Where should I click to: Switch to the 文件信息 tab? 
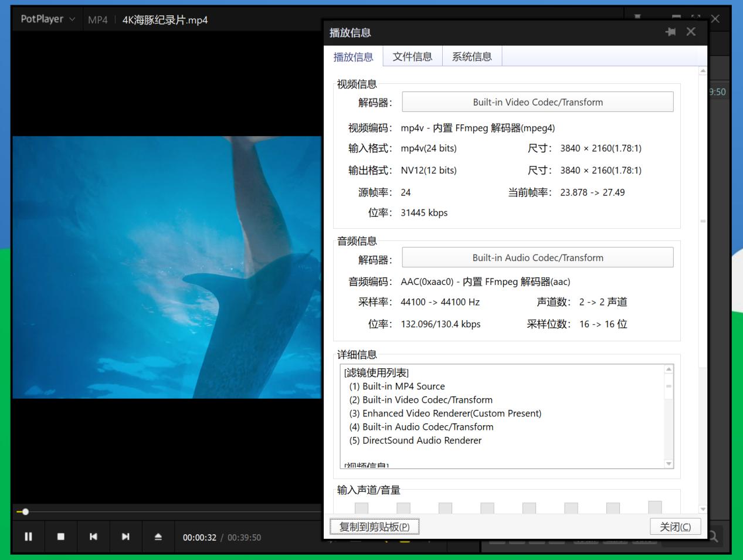pos(412,56)
